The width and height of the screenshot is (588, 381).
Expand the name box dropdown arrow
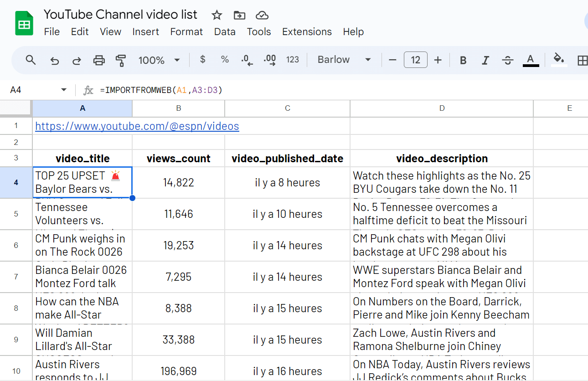click(x=64, y=90)
